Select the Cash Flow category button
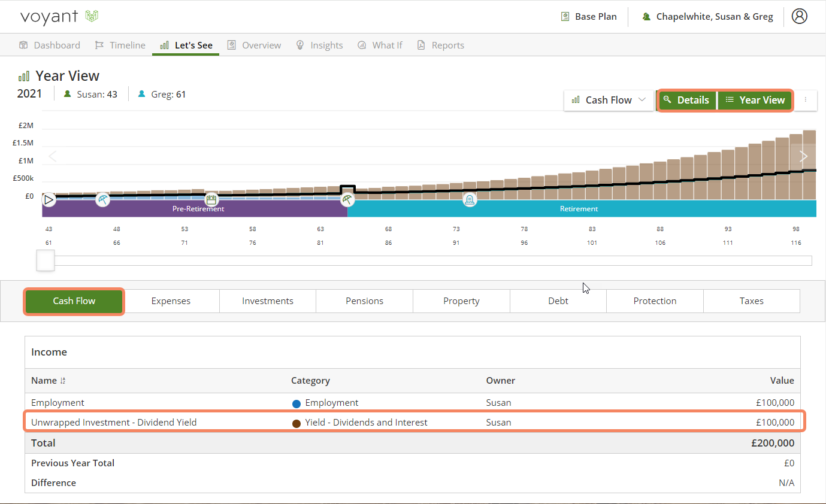 coord(74,301)
